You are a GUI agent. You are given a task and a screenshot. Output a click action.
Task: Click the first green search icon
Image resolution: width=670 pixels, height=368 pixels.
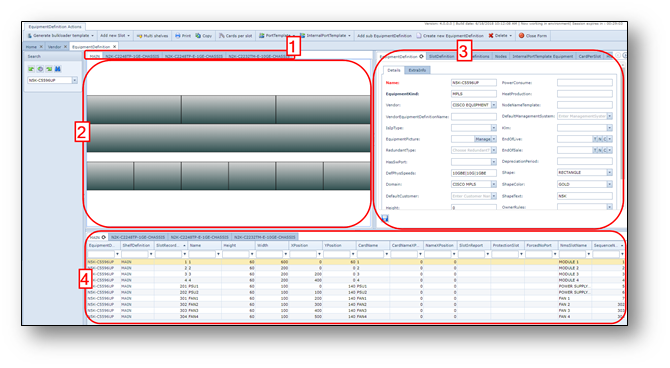(31, 69)
